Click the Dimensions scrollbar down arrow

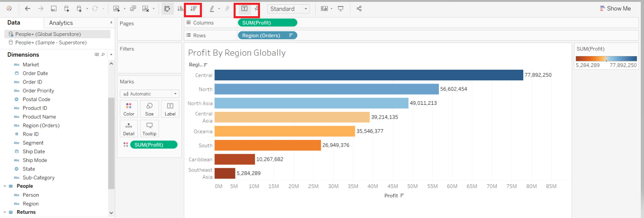click(111, 213)
